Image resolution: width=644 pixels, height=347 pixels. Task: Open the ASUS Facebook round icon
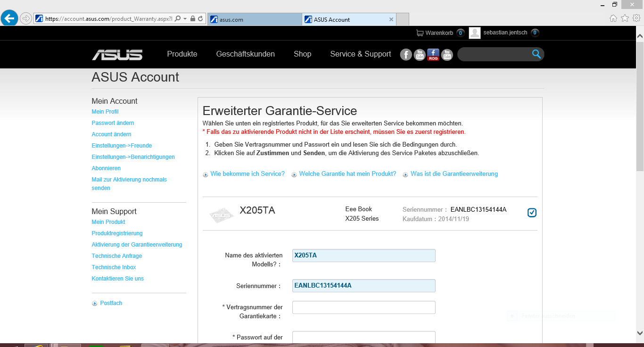coord(406,55)
